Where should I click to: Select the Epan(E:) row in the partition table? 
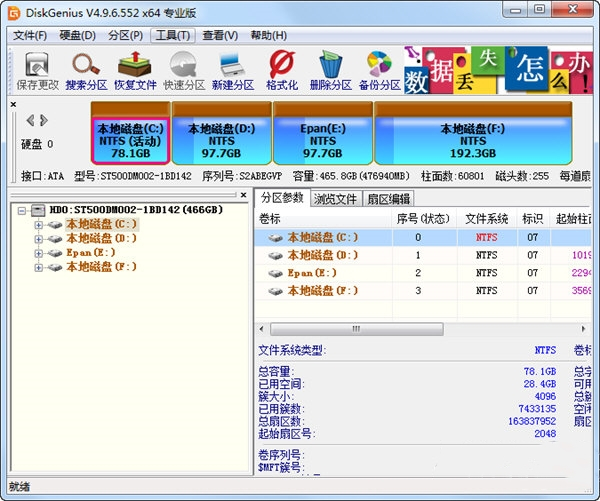tap(320, 272)
